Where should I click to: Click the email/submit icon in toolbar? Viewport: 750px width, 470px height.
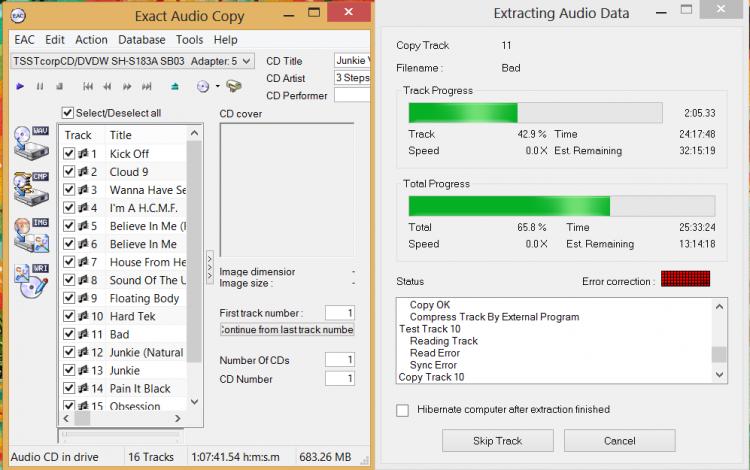pyautogui.click(x=234, y=86)
